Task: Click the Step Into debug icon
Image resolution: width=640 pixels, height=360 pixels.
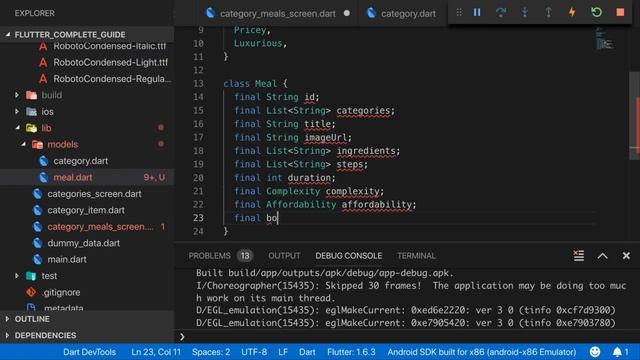Action: tap(524, 13)
